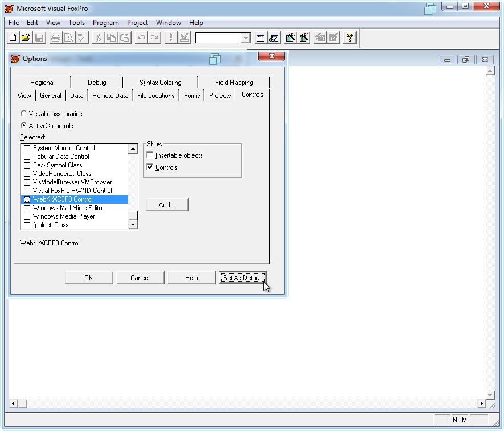
Task: Check VideoRenderCtl Class checkbox
Action: click(x=27, y=174)
